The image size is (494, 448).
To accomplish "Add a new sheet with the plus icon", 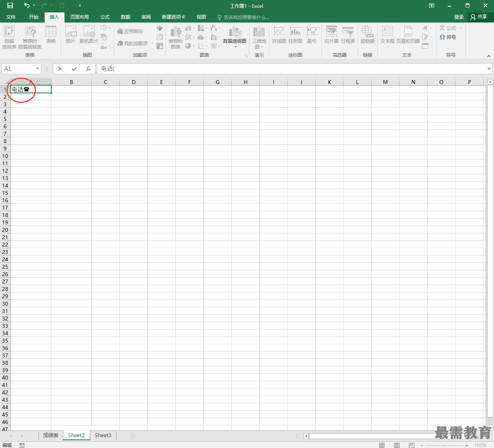I will (x=133, y=436).
